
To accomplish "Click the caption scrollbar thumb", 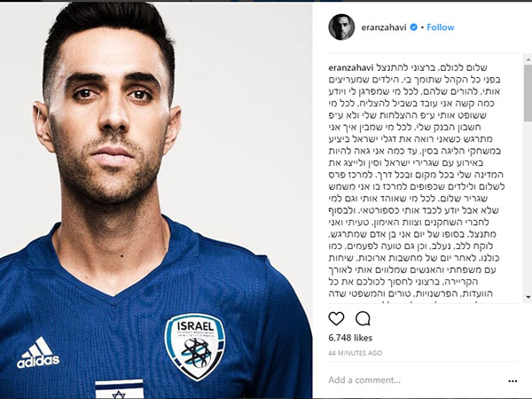I will pos(528,92).
